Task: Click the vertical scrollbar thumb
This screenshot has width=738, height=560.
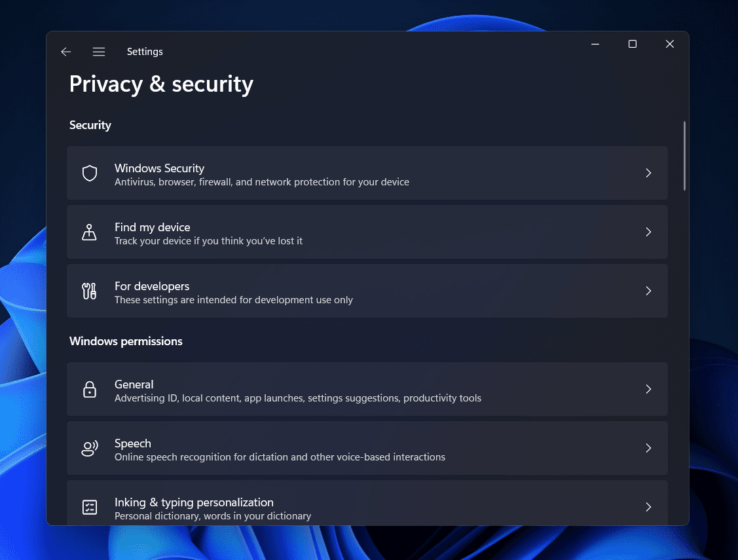Action: click(x=684, y=156)
